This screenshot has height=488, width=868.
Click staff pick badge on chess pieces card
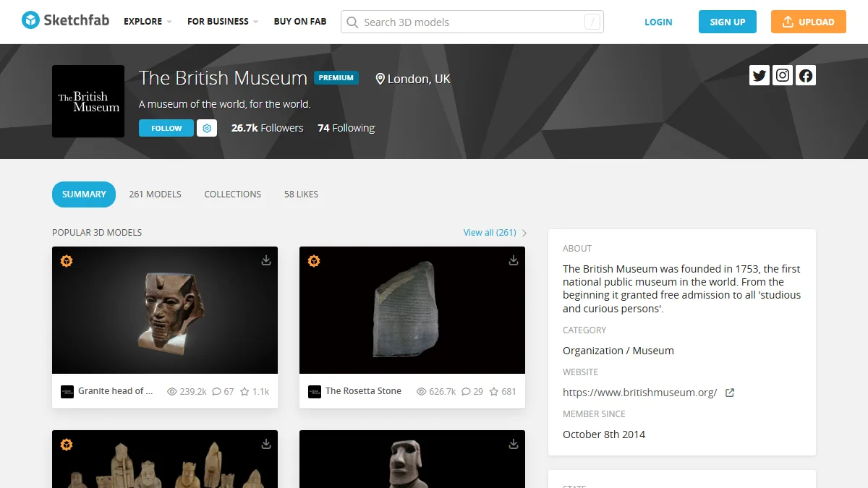[x=67, y=445]
